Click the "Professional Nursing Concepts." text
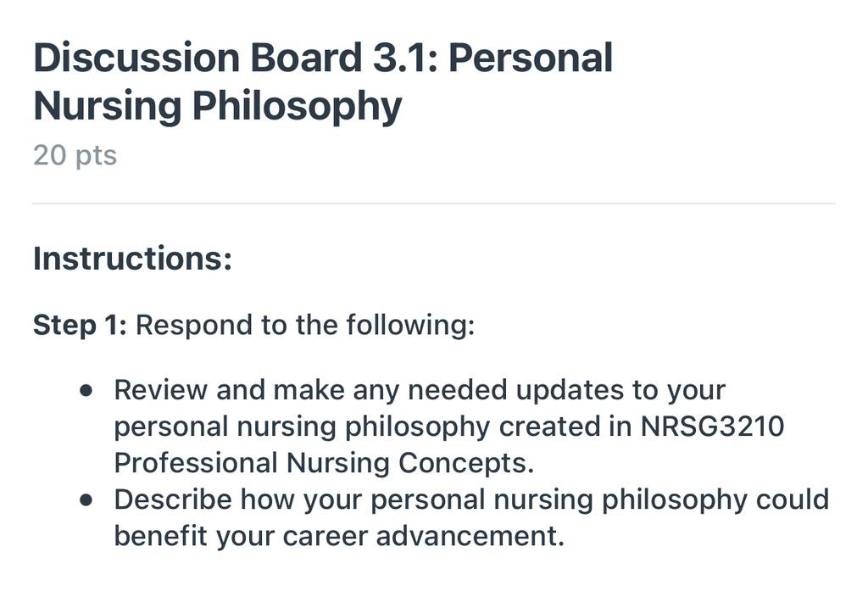 click(325, 463)
